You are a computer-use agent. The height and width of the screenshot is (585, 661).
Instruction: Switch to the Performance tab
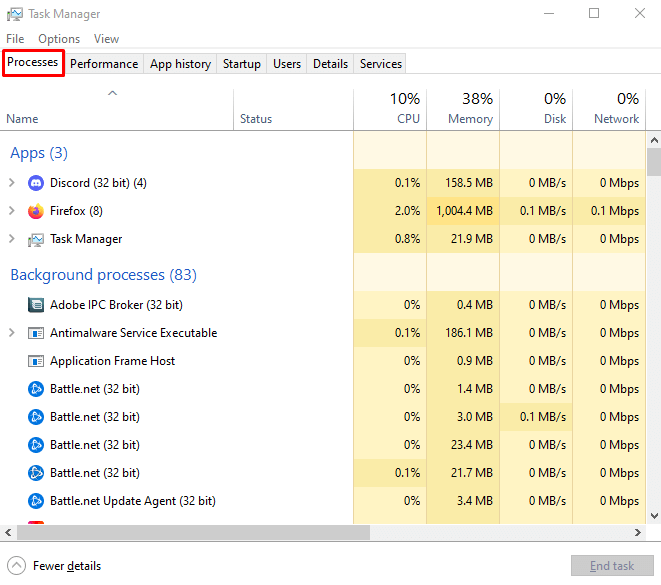pyautogui.click(x=104, y=64)
